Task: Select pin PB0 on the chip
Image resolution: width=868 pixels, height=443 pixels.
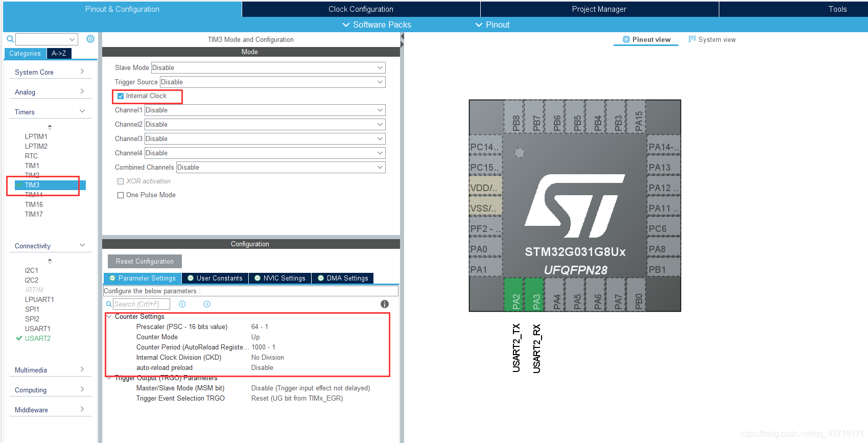Action: click(637, 294)
